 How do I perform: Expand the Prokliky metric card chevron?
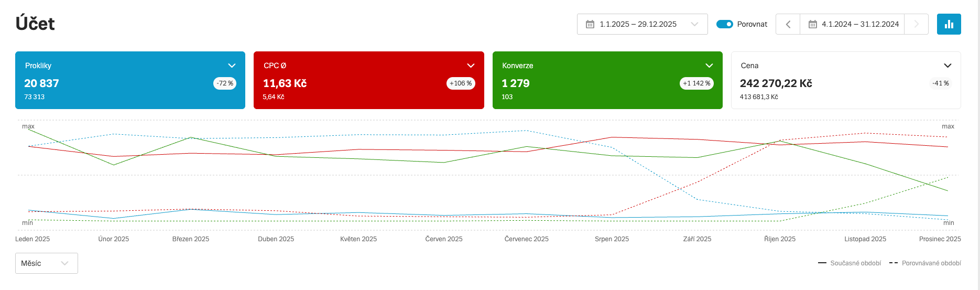click(232, 66)
